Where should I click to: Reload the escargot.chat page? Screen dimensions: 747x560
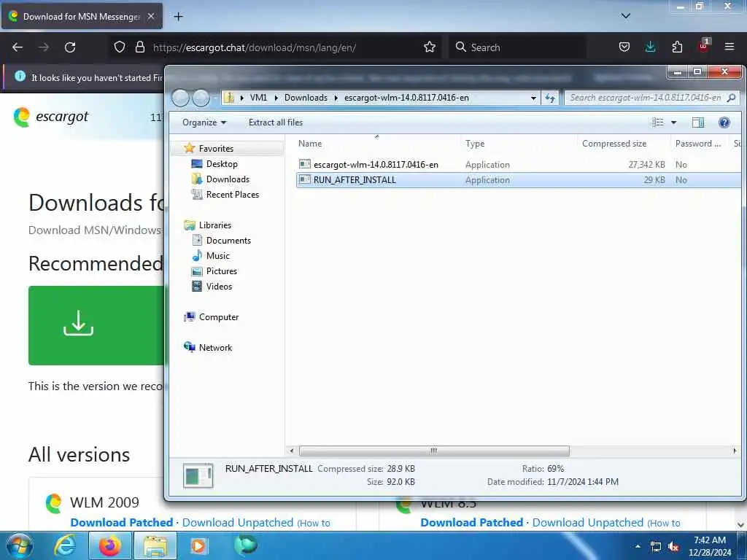click(70, 47)
